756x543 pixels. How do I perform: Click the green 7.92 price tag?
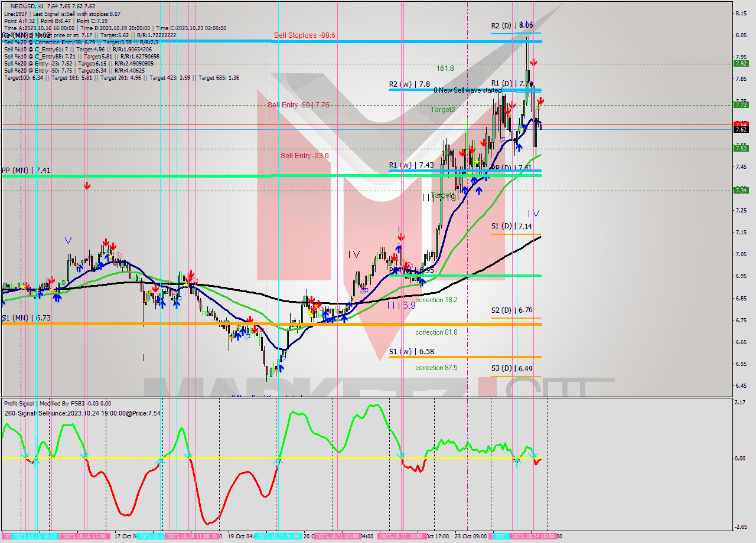[x=741, y=63]
